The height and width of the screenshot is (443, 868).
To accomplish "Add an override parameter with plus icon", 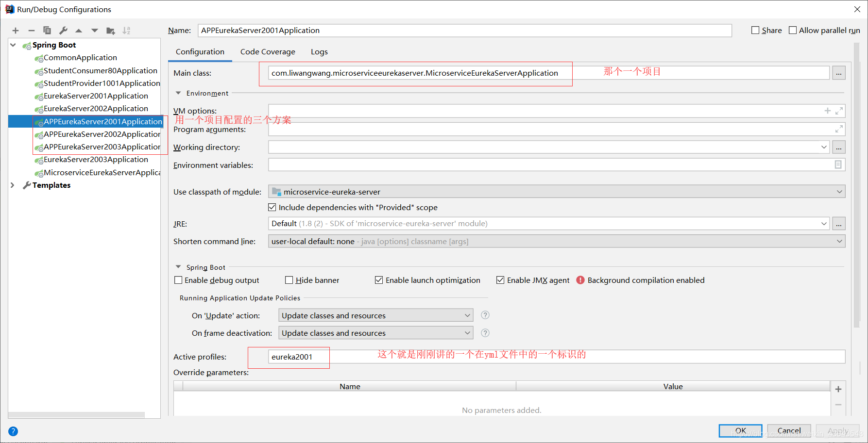I will point(838,389).
